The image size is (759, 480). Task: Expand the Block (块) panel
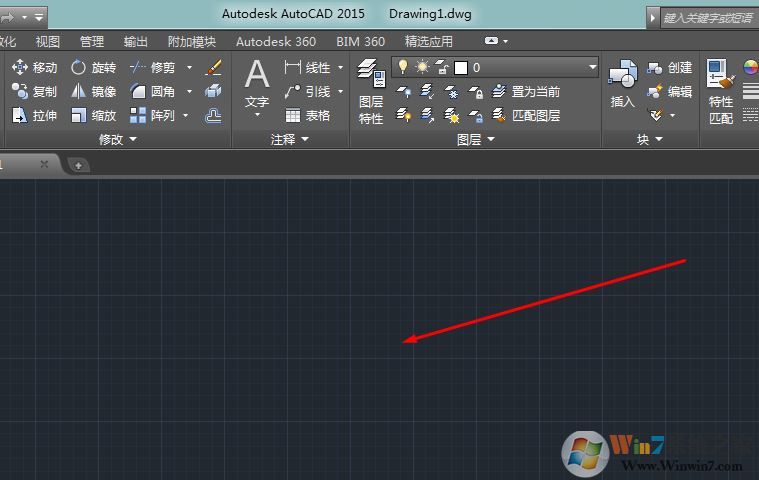(650, 139)
